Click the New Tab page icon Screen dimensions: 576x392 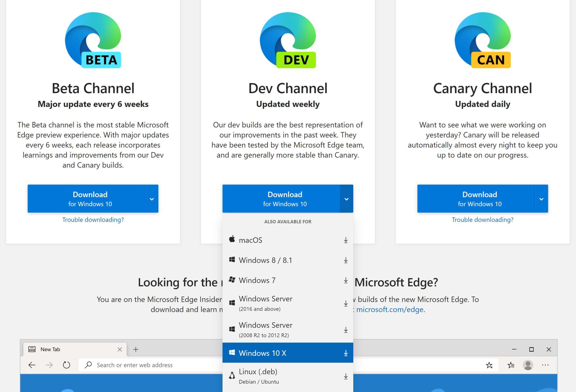pyautogui.click(x=32, y=349)
